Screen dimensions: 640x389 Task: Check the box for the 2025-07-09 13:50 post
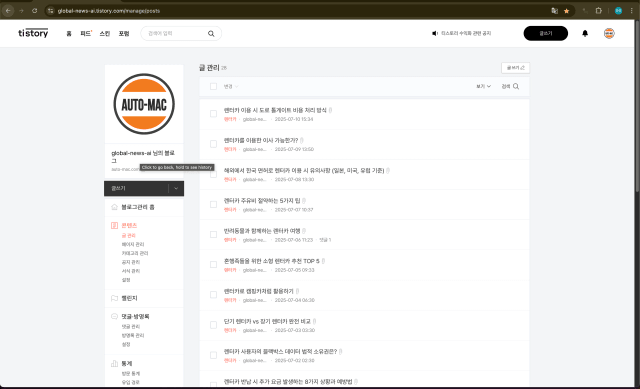213,144
